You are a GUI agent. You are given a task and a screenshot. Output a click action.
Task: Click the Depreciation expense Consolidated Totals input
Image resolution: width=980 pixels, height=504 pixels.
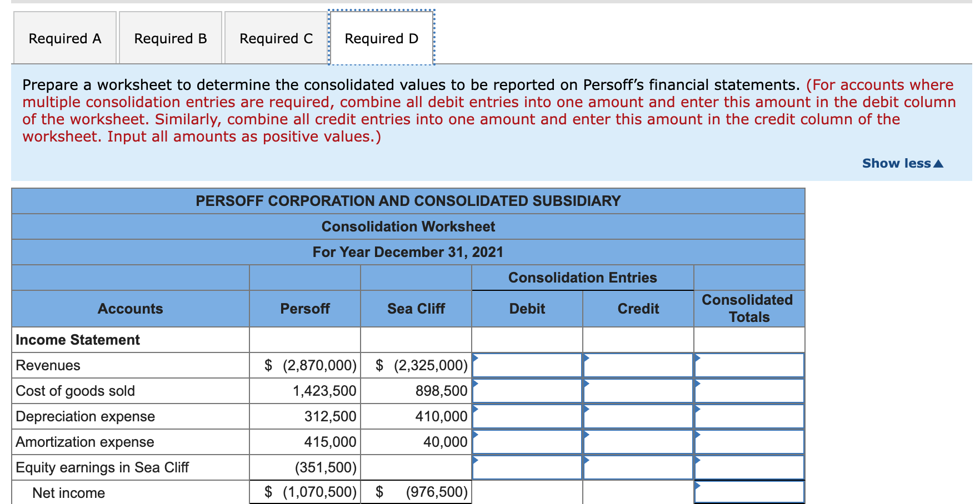tap(749, 416)
